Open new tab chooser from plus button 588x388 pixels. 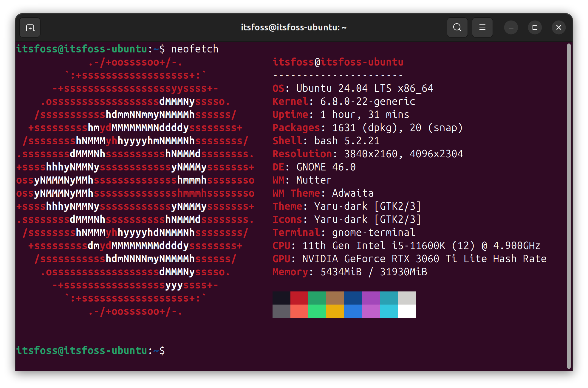(x=30, y=27)
